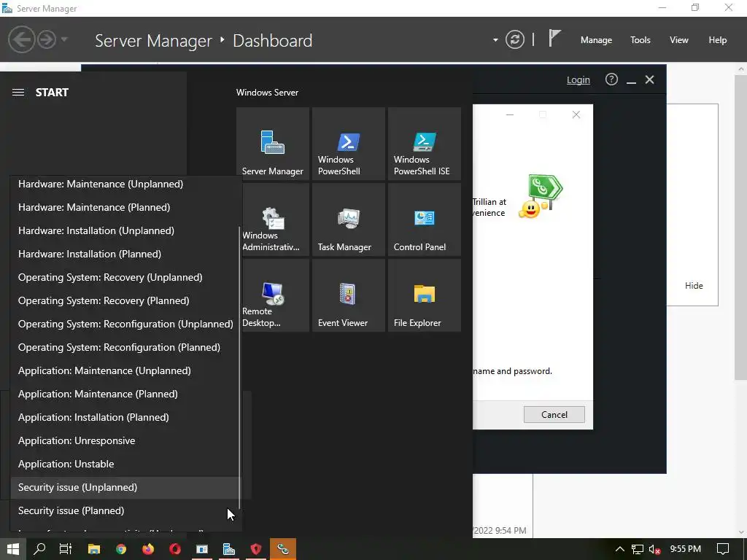747x560 pixels.
Task: Open the Windows PowerShell ISE tile
Action: click(425, 144)
